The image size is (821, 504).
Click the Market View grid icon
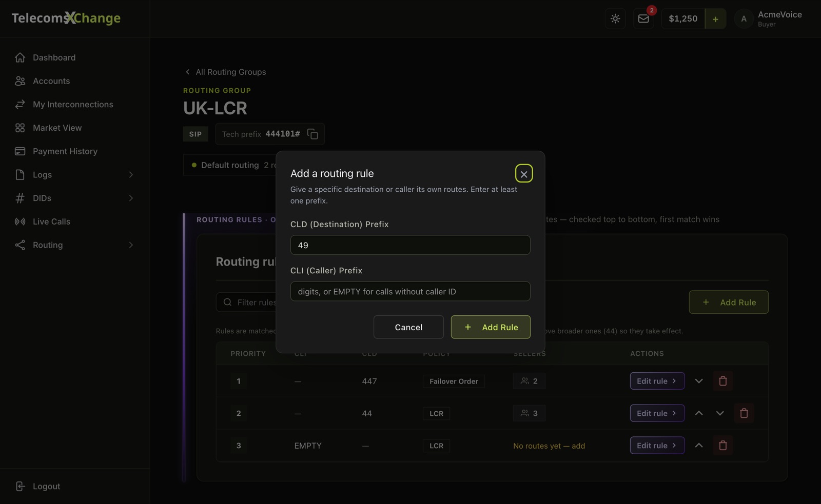click(20, 128)
